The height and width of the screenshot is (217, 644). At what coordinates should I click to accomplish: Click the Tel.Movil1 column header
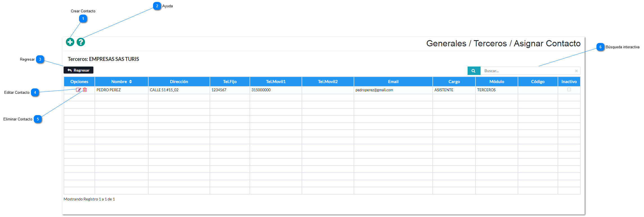[276, 82]
